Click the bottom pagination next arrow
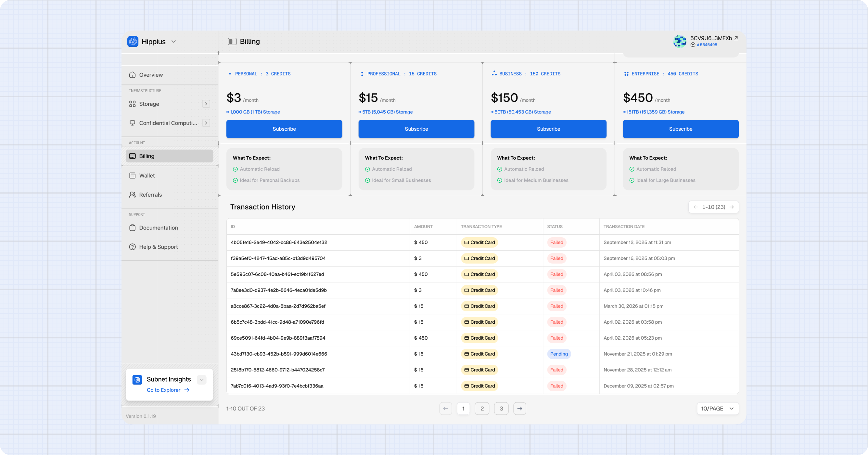This screenshot has height=455, width=868. point(519,409)
